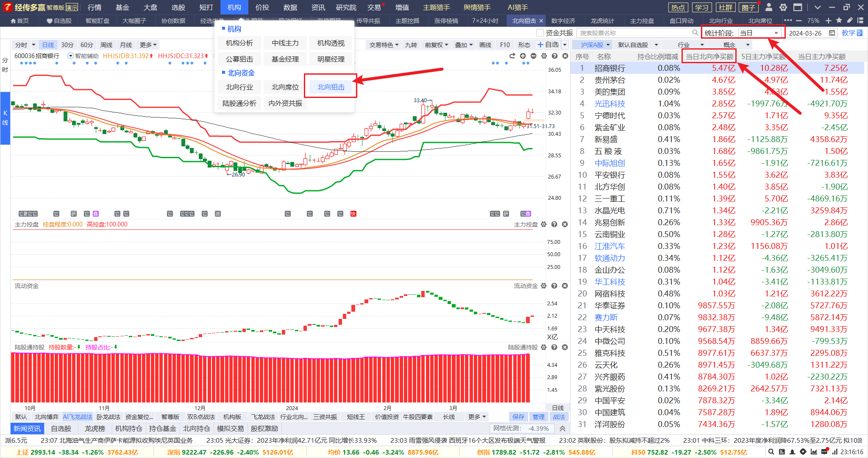868x458 pixels.
Task: Zoom in K-line chart with plus circle icon
Action: pyautogui.click(x=523, y=56)
